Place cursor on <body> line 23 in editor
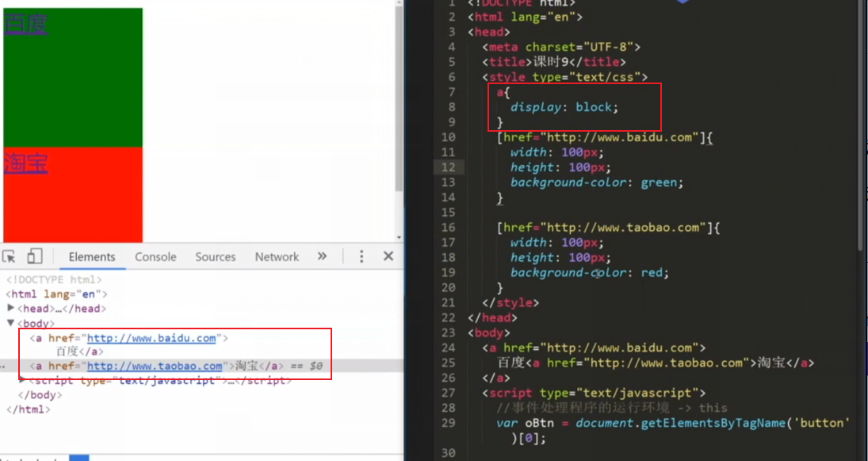 489,332
